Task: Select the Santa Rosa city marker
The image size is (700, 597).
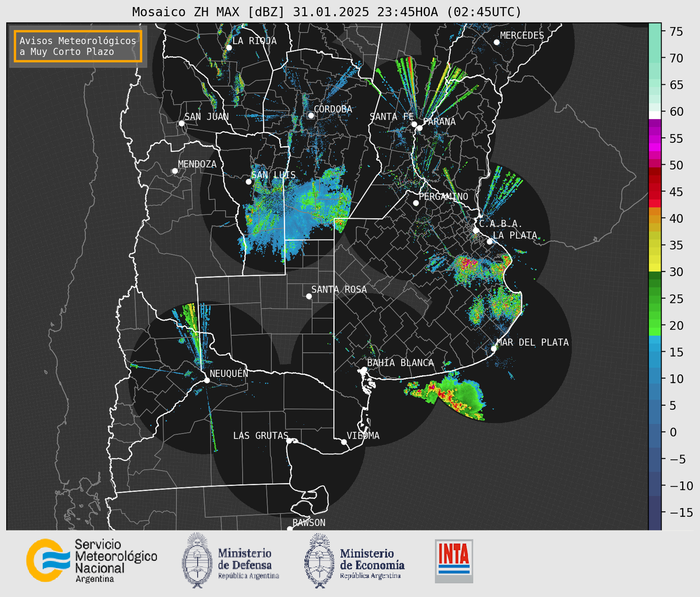Action: [309, 296]
